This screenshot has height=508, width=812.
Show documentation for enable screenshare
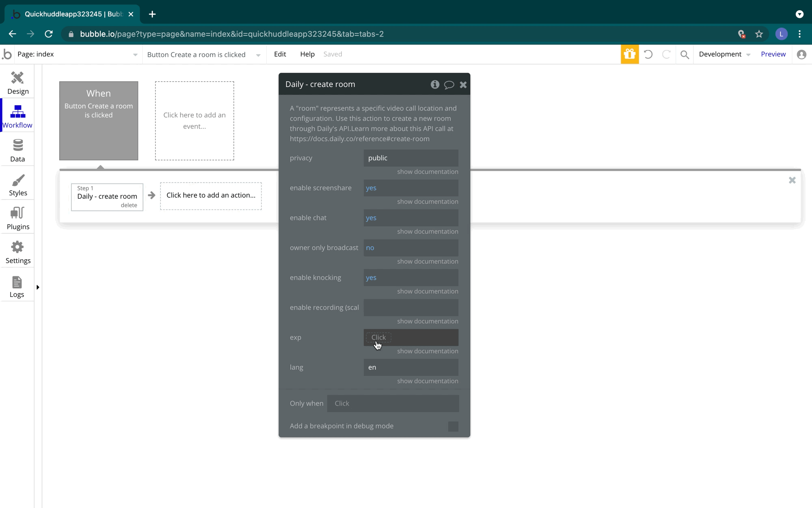[x=428, y=202]
